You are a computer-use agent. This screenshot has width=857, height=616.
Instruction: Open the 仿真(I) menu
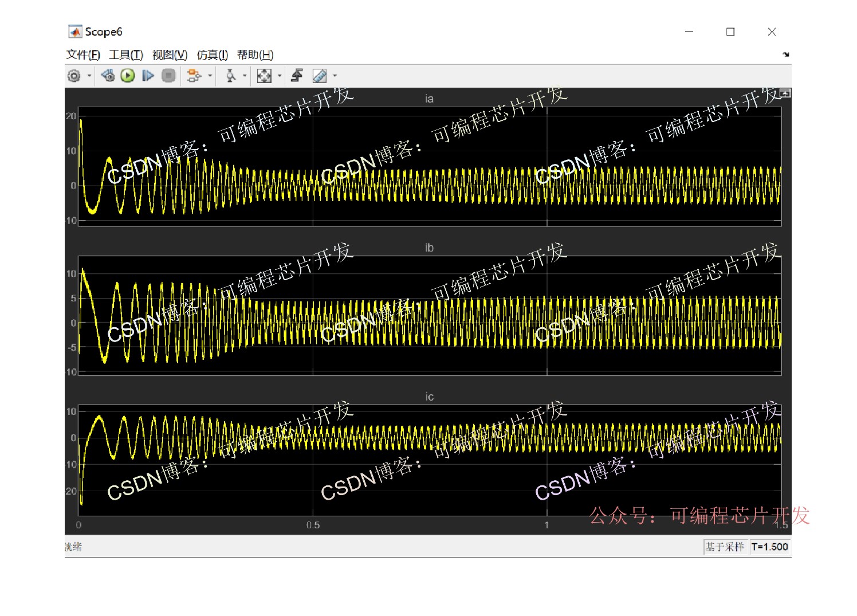(213, 55)
